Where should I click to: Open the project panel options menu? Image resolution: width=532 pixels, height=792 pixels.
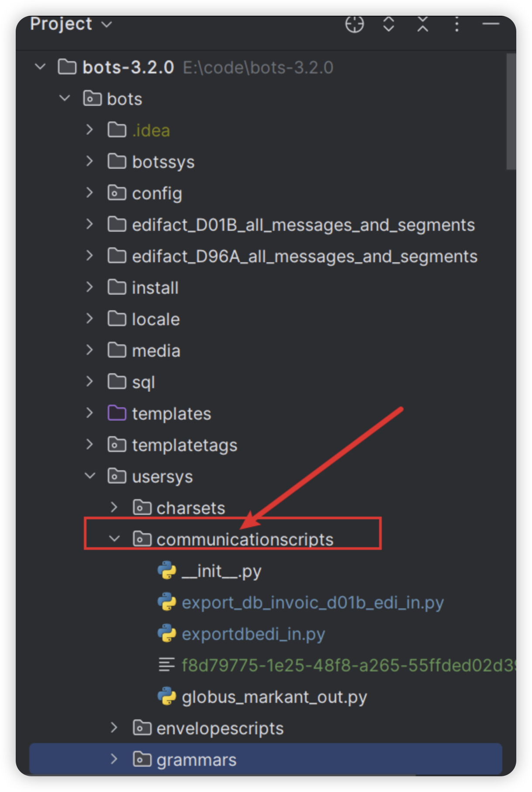pos(456,24)
